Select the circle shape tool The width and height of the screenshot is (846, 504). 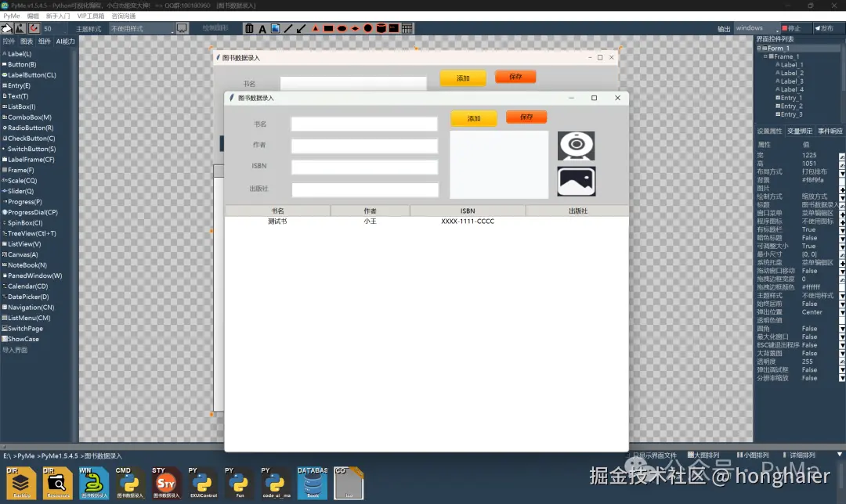pos(368,29)
